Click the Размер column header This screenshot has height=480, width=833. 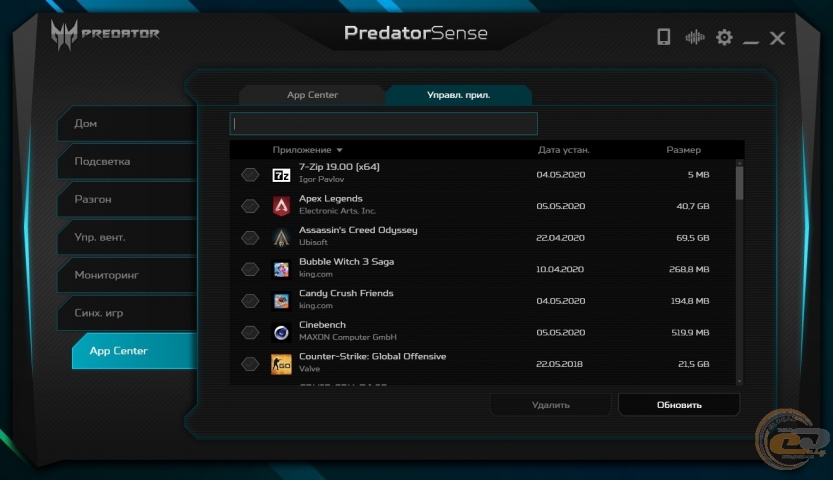pyautogui.click(x=683, y=150)
